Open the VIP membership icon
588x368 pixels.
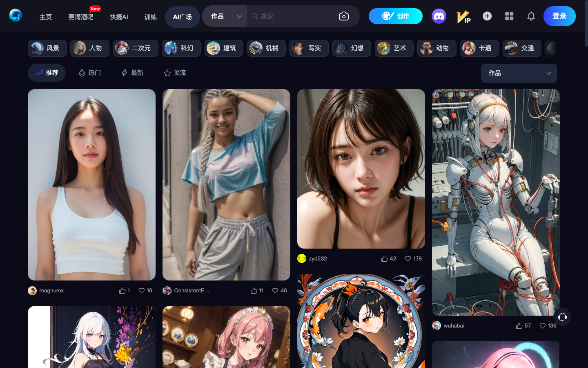click(x=463, y=16)
